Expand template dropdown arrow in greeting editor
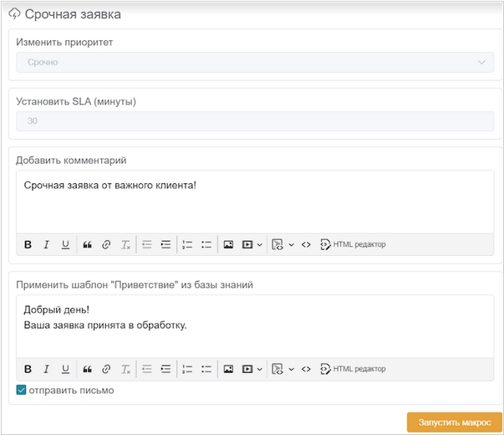 coord(291,369)
